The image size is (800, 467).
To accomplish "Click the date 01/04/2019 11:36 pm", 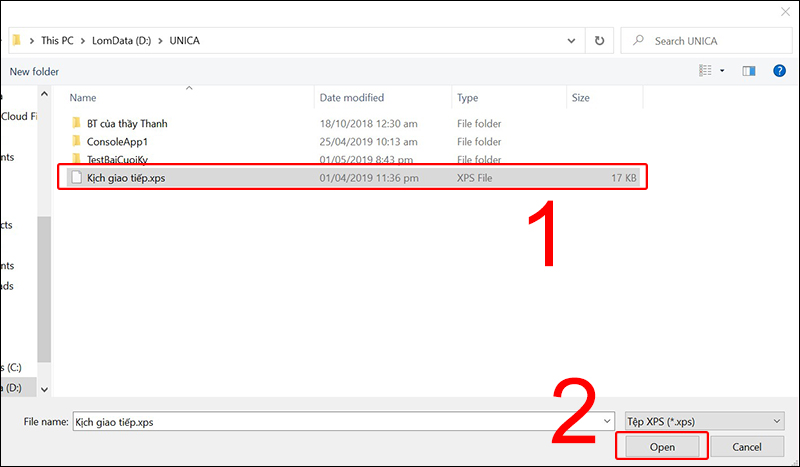I will [369, 178].
